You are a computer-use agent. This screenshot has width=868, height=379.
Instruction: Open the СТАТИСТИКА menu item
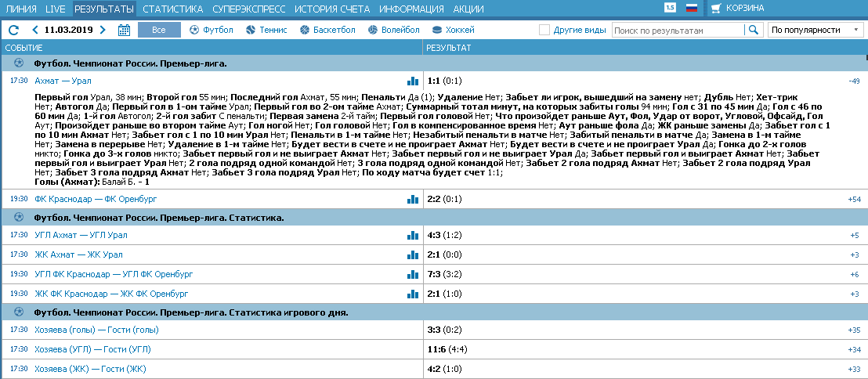click(172, 9)
